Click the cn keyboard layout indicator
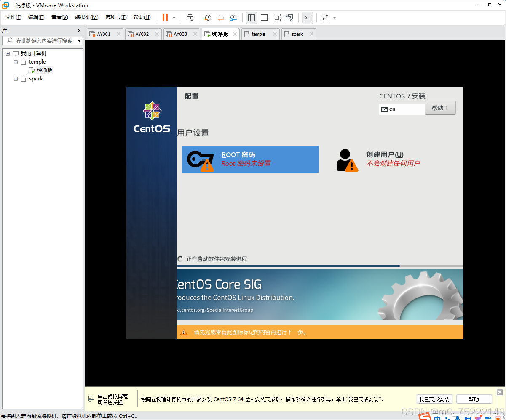The width and height of the screenshot is (506, 420). (402, 109)
